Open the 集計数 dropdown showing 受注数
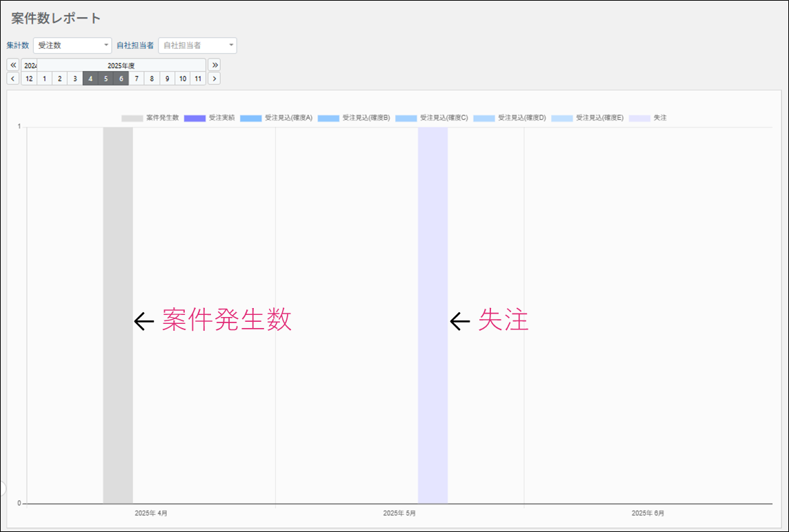The image size is (789, 532). tap(72, 45)
